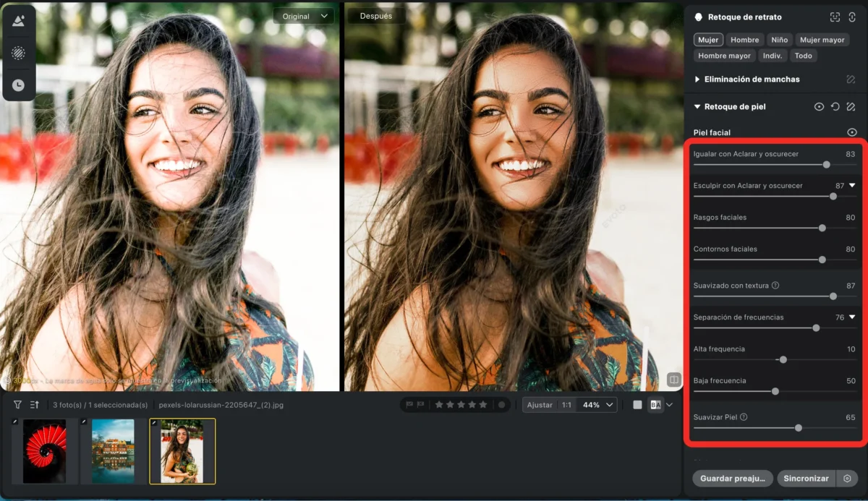Open the compare view mode dropdown arrow
Viewport: 868px width, 501px height.
669,405
